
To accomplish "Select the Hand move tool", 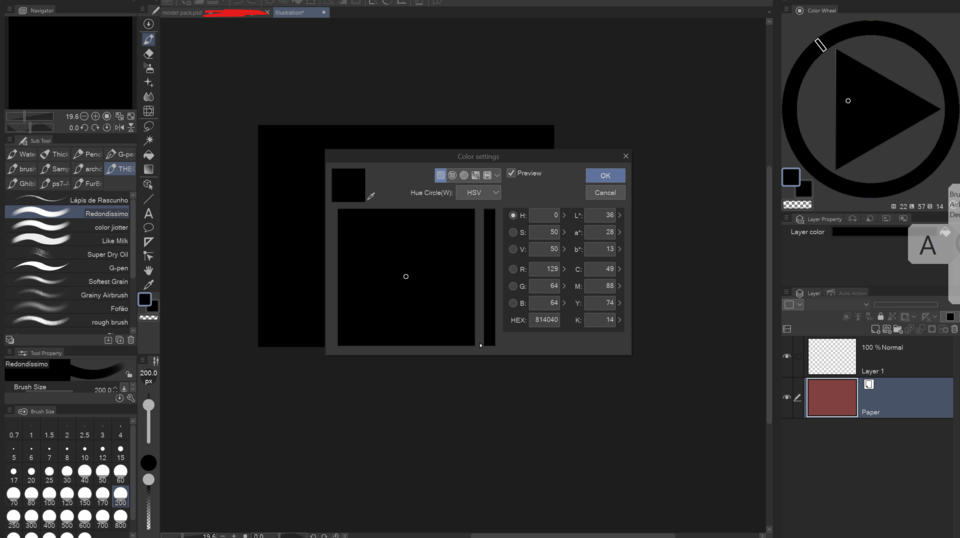I will (149, 271).
